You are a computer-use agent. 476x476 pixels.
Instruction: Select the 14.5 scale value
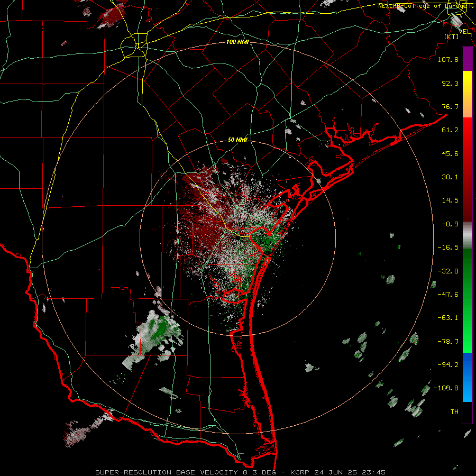click(x=450, y=200)
